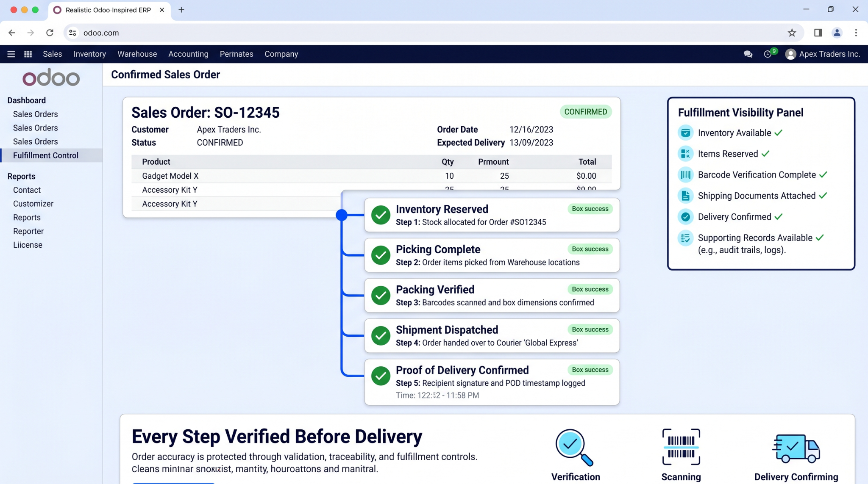
Task: Open the Company menu
Action: point(281,54)
